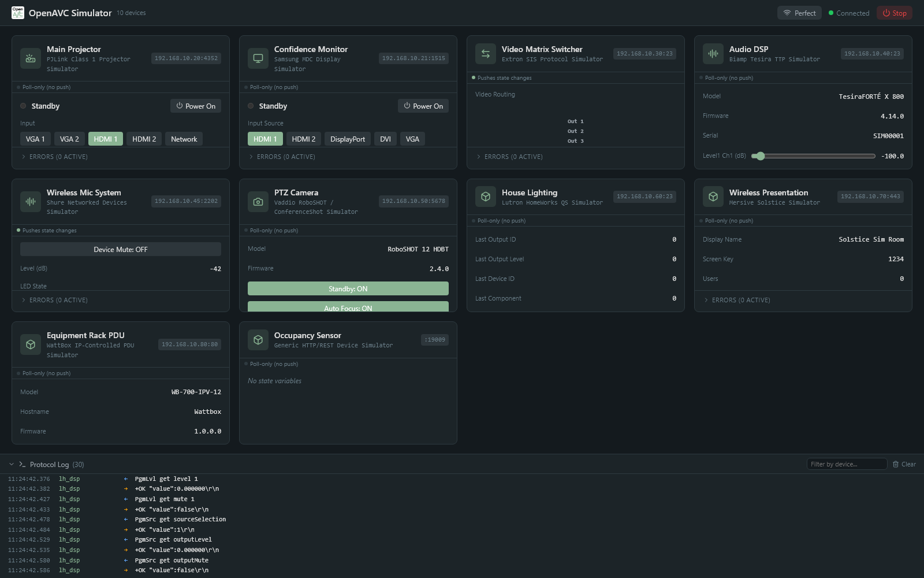Clear the protocol log
Image resolution: width=924 pixels, height=578 pixels.
pos(904,464)
